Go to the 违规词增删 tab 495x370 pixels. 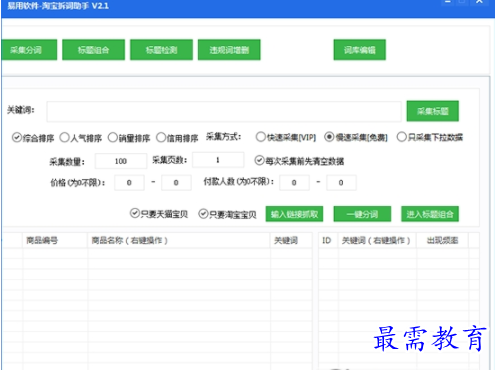tap(229, 50)
